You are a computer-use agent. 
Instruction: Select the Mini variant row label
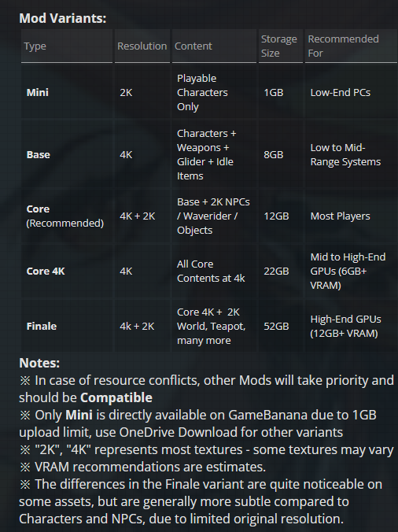coord(38,92)
